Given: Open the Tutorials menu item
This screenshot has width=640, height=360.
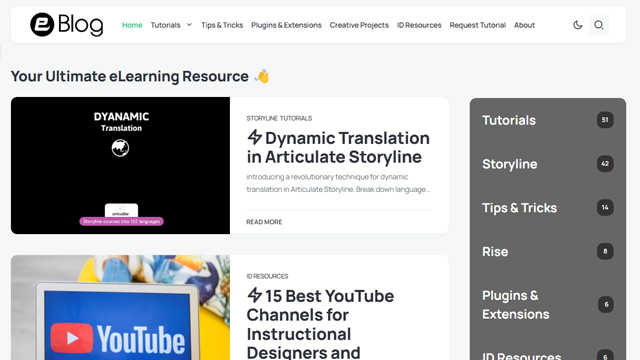Looking at the screenshot, I should tap(165, 25).
